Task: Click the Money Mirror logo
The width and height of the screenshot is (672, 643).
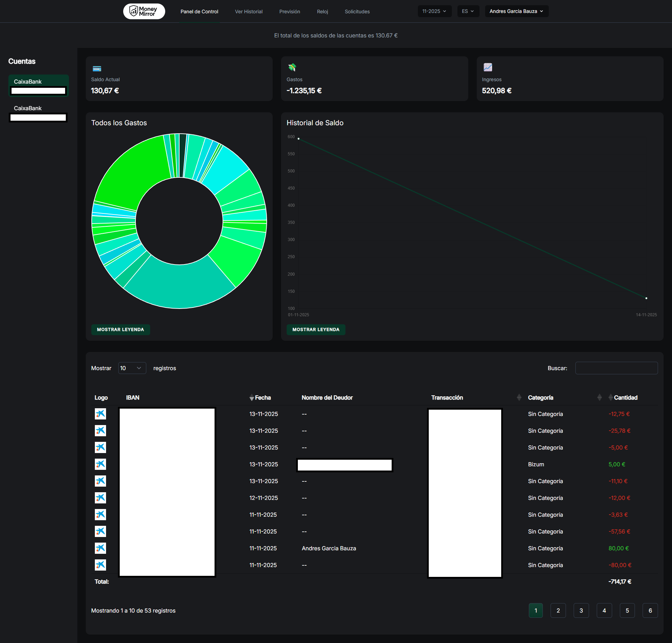Action: (144, 12)
